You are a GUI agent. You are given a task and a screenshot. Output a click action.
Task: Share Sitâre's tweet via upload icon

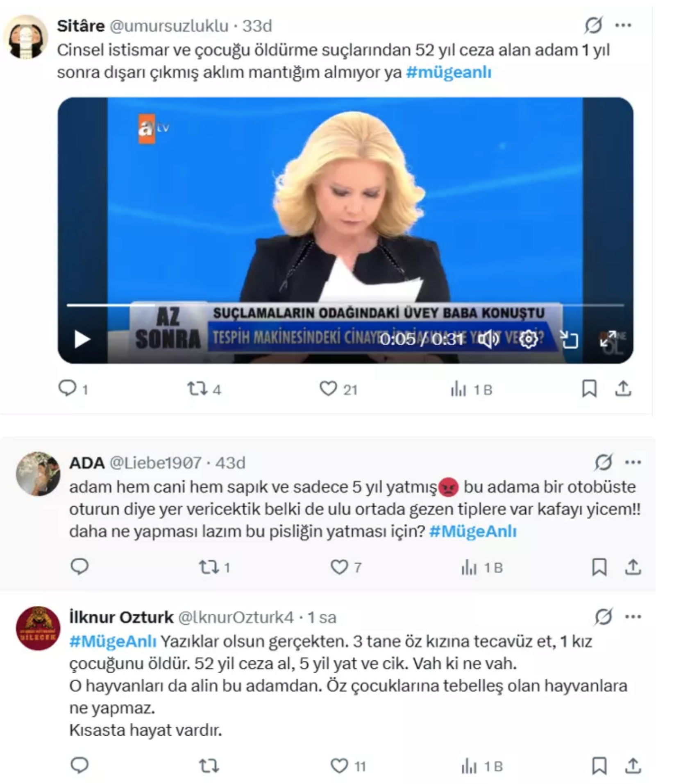pos(623,389)
